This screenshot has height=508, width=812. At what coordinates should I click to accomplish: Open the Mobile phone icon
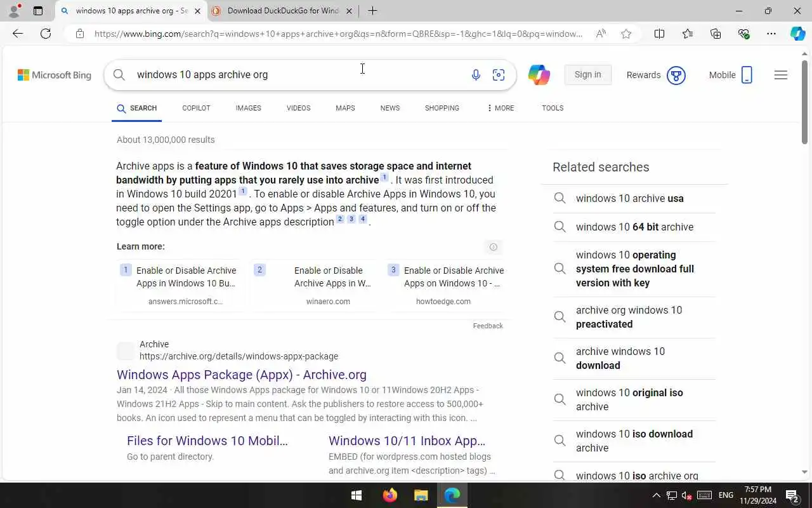pos(747,75)
